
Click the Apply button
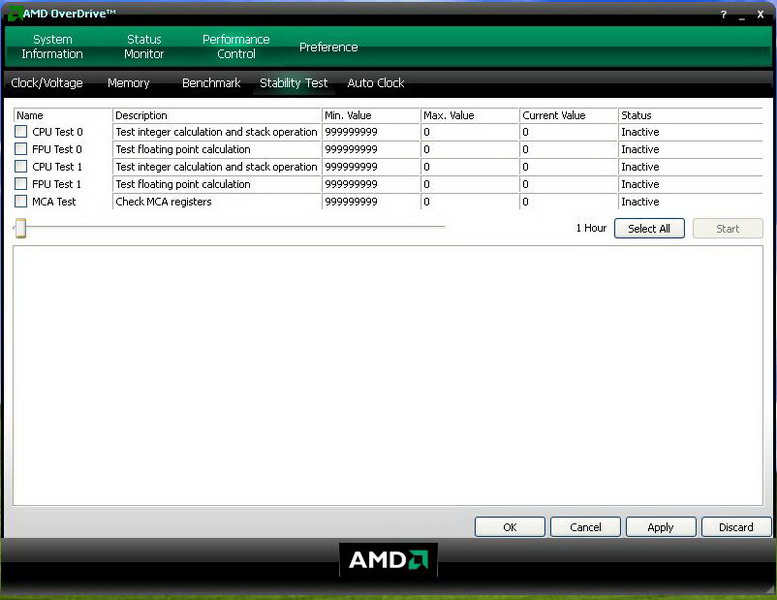(x=661, y=527)
